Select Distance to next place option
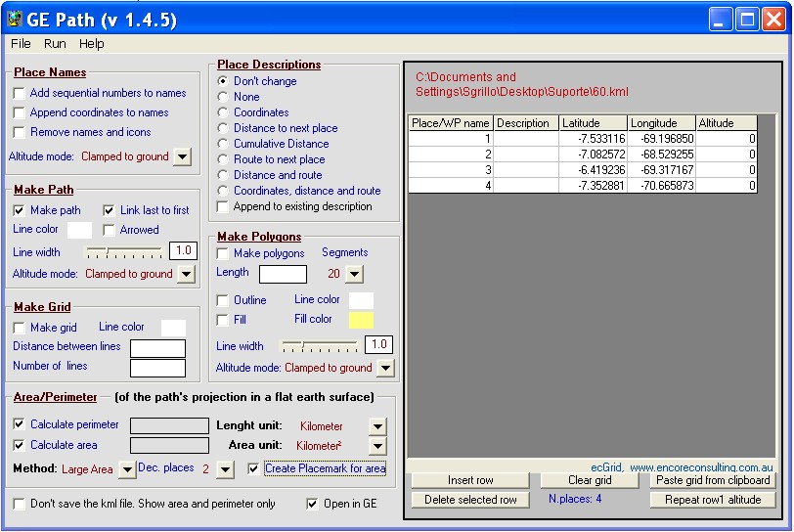 (x=223, y=128)
